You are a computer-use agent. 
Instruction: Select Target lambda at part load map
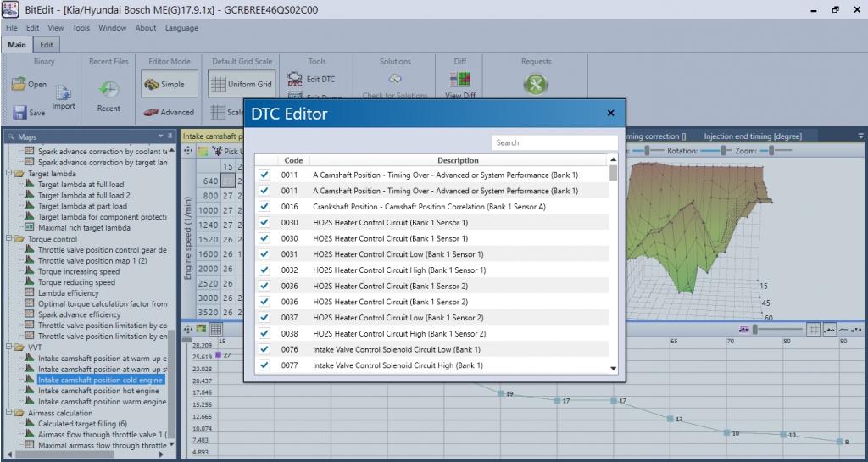[82, 206]
